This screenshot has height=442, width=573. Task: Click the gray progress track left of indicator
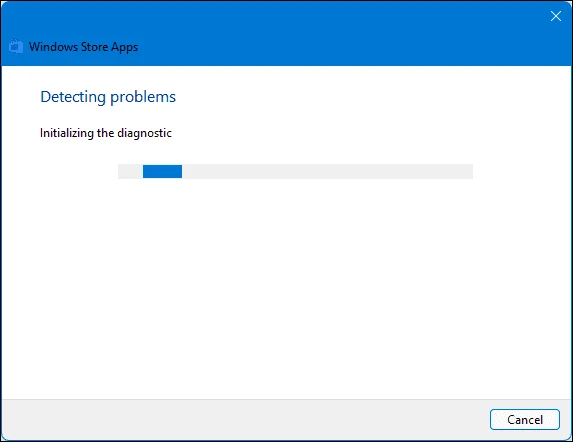(130, 171)
